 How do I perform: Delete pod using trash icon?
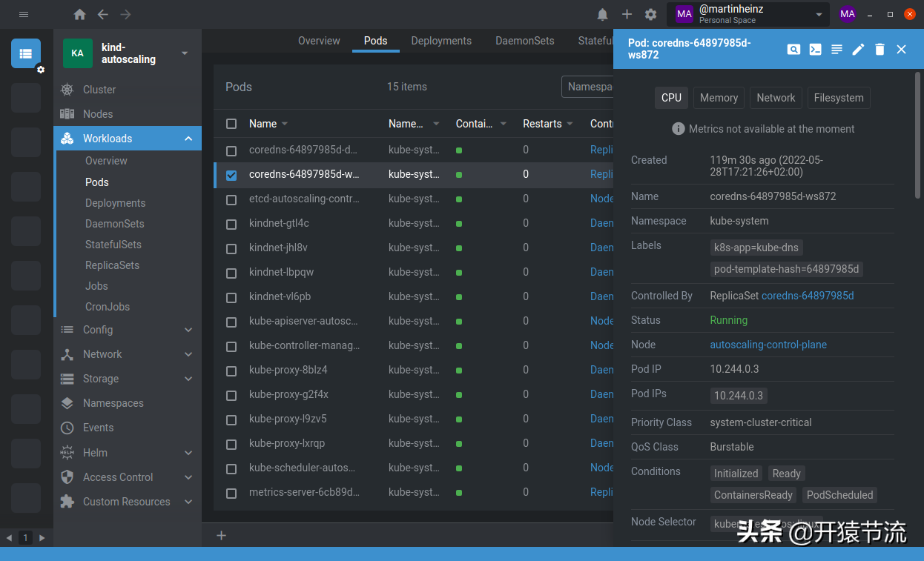tap(880, 50)
